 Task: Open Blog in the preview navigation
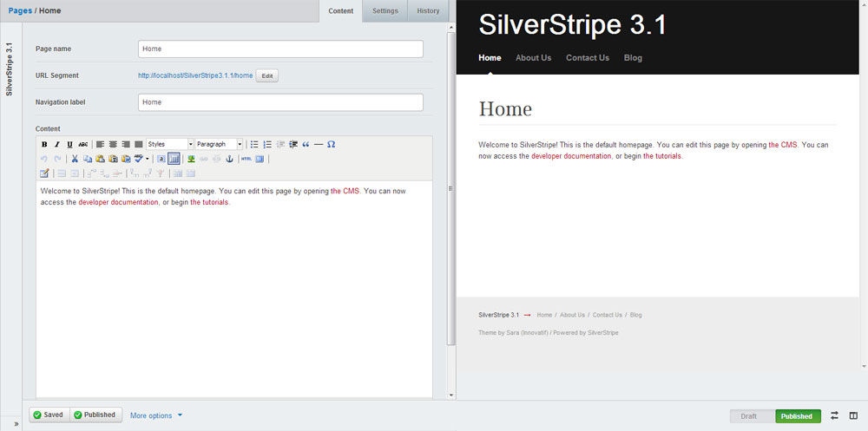click(633, 57)
